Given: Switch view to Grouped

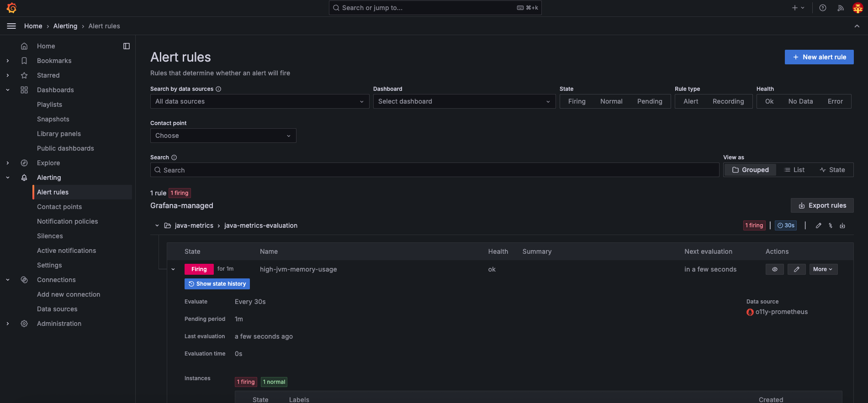Looking at the screenshot, I should (x=750, y=170).
